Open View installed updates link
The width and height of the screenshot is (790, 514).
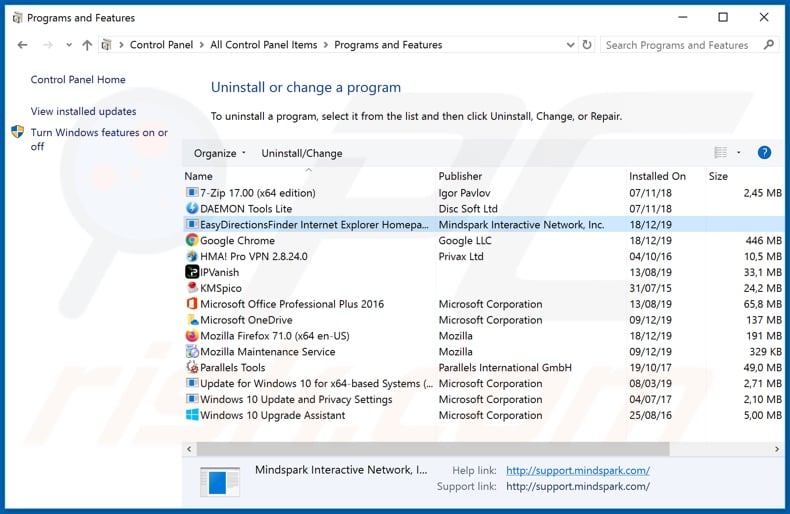click(x=83, y=111)
